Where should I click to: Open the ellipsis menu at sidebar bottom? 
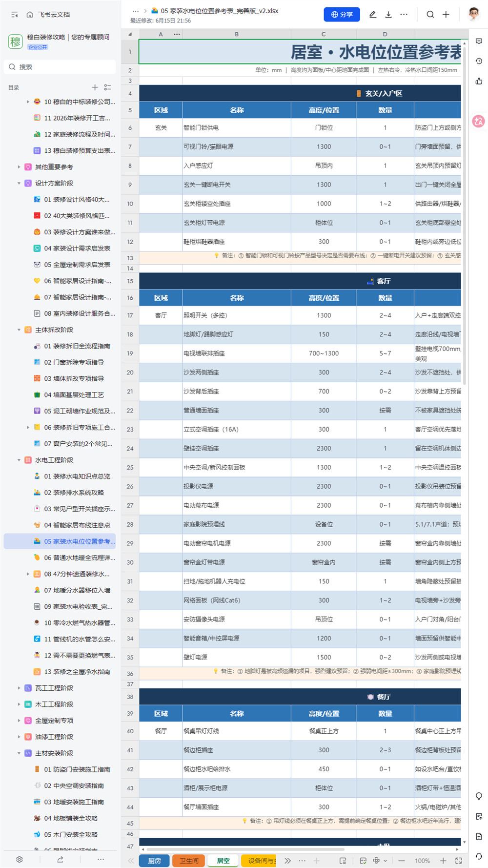(101, 859)
